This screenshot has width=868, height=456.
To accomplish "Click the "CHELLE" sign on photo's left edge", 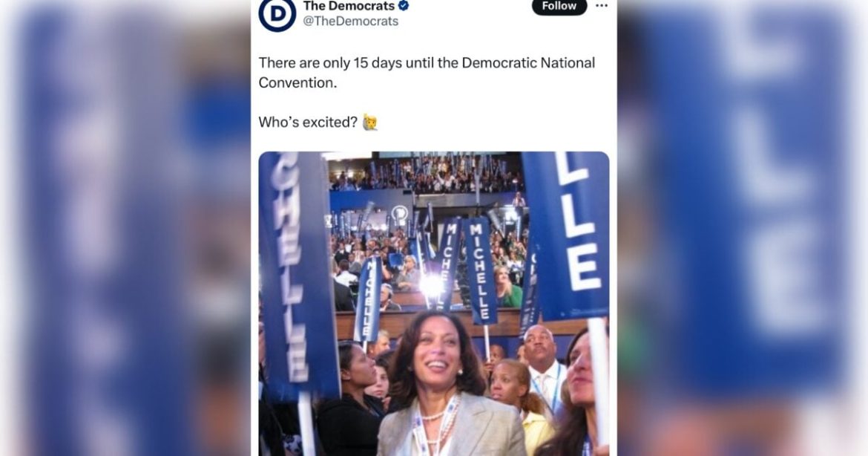I will (x=299, y=274).
